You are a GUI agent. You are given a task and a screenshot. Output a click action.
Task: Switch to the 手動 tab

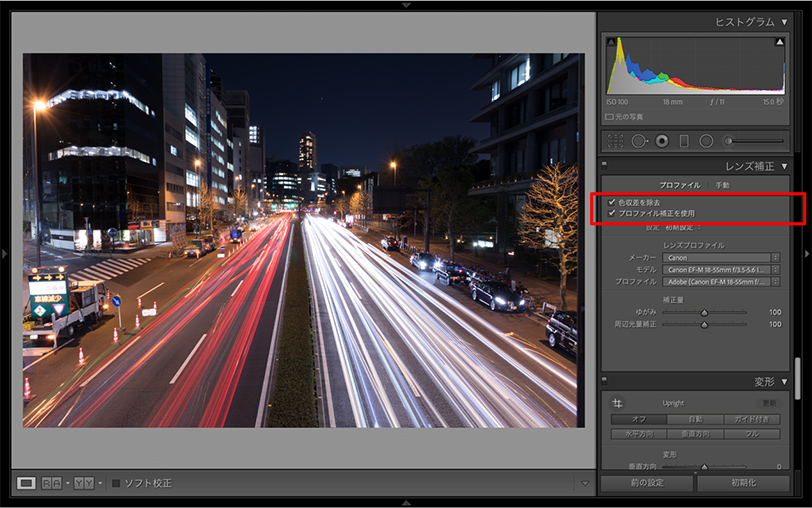(722, 185)
